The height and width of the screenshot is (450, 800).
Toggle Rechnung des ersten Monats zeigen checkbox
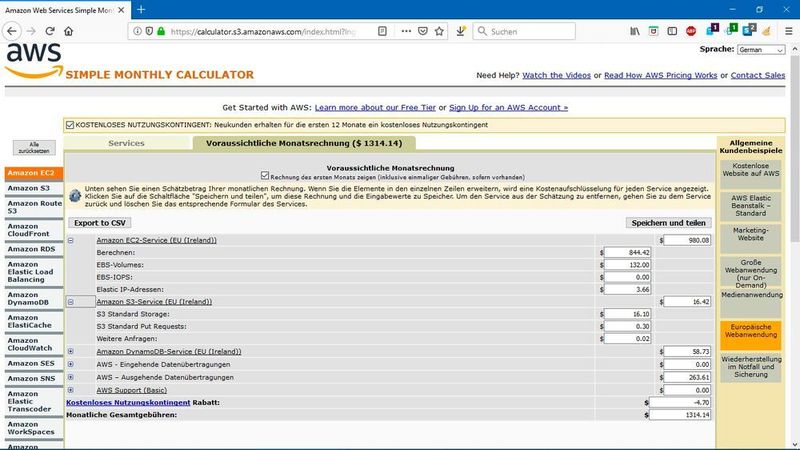point(265,176)
